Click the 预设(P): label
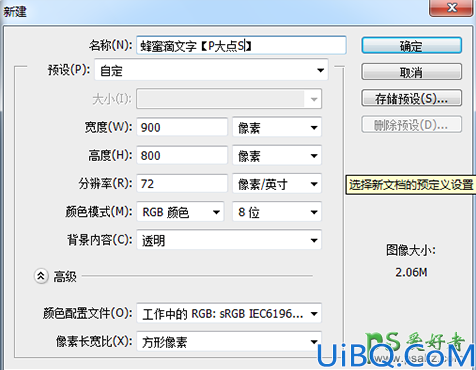 click(69, 70)
